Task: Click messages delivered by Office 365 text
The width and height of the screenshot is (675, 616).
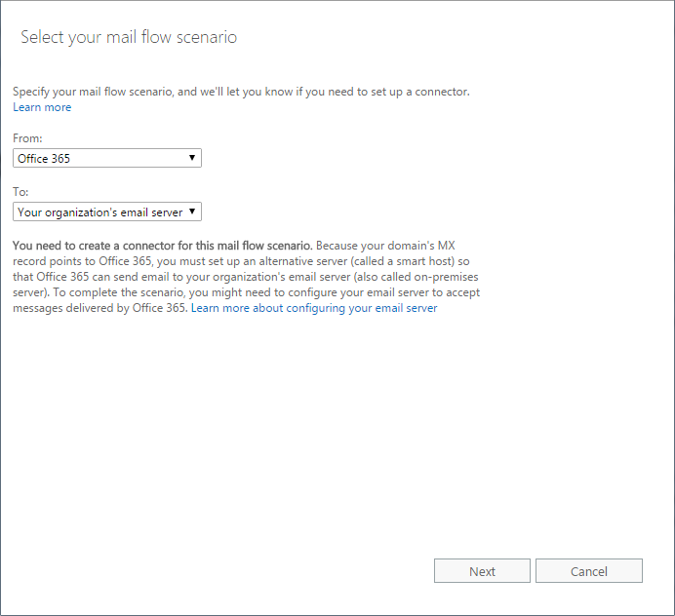Action: coord(99,308)
